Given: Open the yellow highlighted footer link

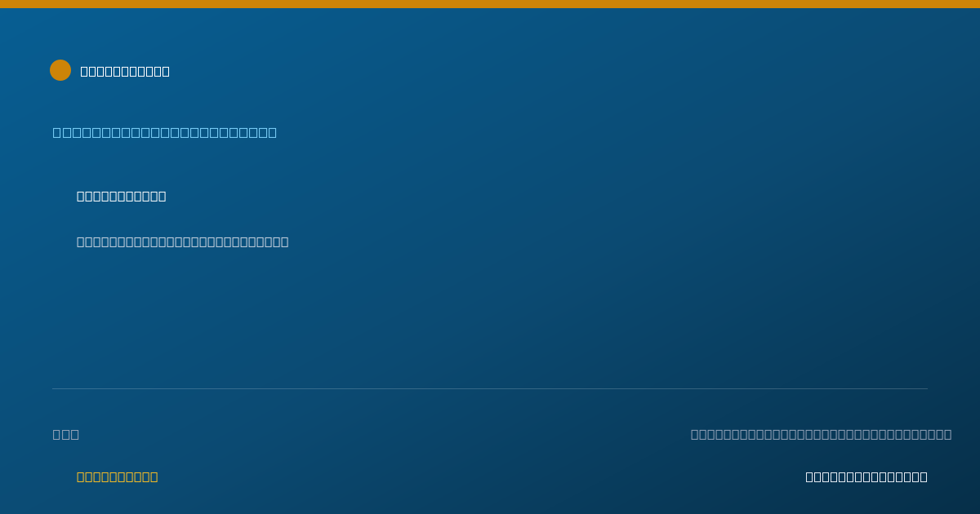Looking at the screenshot, I should 117,476.
